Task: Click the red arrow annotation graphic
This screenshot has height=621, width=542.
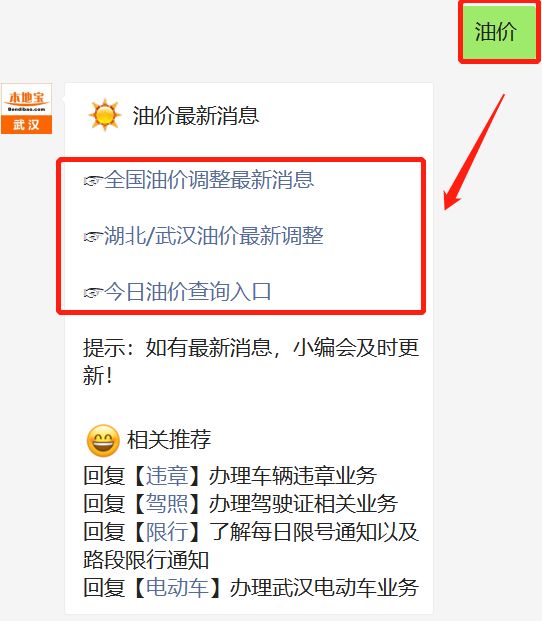Action: coord(474,152)
